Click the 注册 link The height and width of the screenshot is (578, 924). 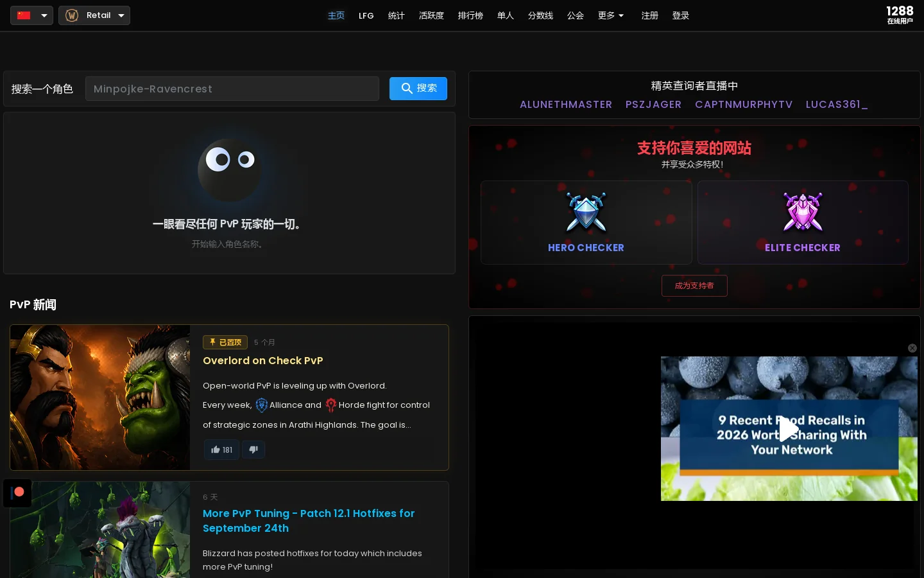pos(650,15)
